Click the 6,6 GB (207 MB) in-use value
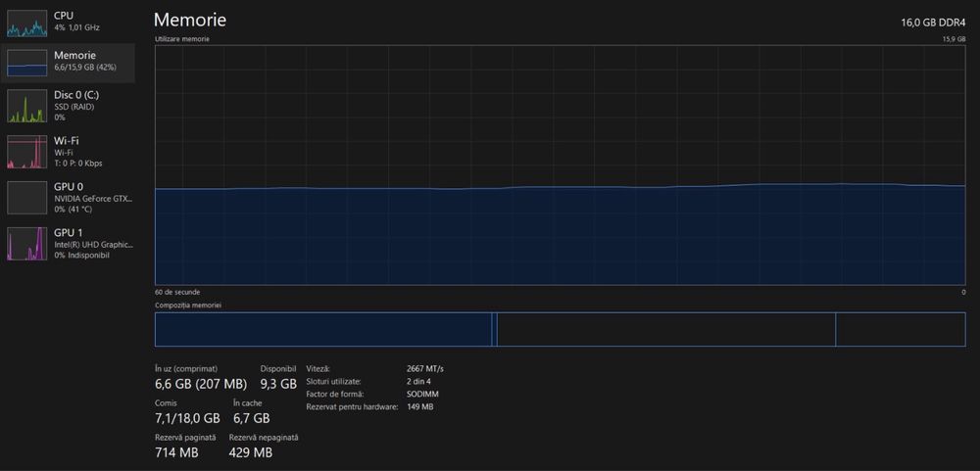The width and height of the screenshot is (980, 471). [x=201, y=384]
